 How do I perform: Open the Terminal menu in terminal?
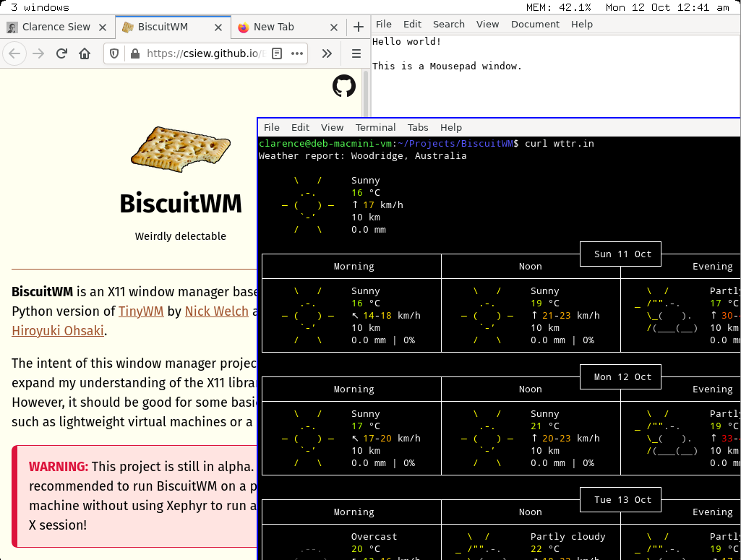[x=375, y=127]
